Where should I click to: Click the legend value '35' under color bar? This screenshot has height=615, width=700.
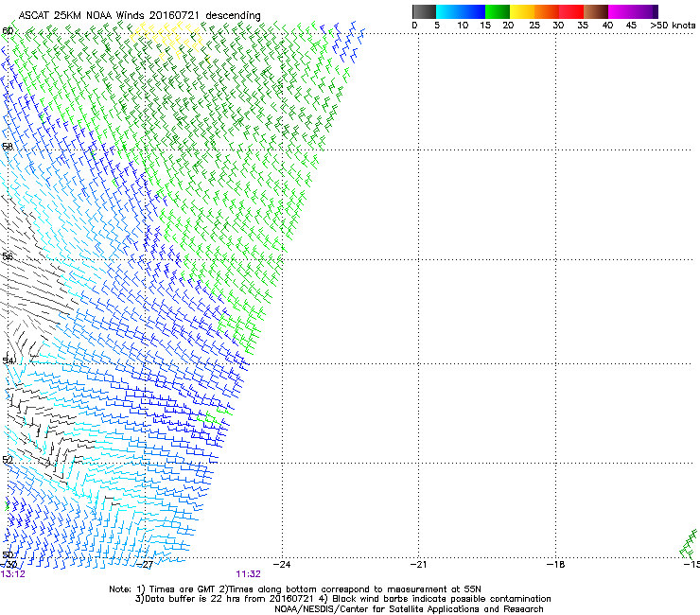(x=583, y=26)
